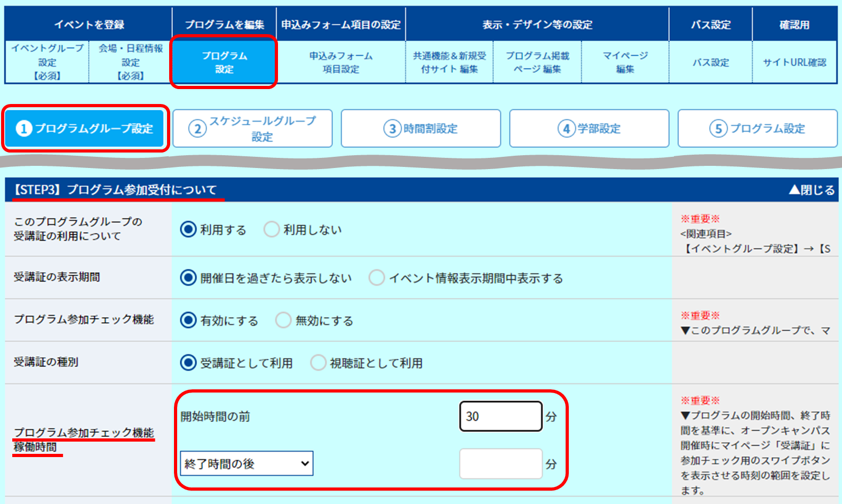Select イベント情報表示期間中表示する option
This screenshot has height=504, width=842.
(x=377, y=278)
